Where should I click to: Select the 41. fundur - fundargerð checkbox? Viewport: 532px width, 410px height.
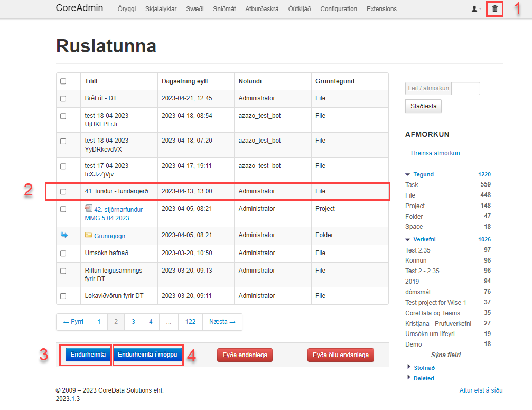[x=63, y=192]
